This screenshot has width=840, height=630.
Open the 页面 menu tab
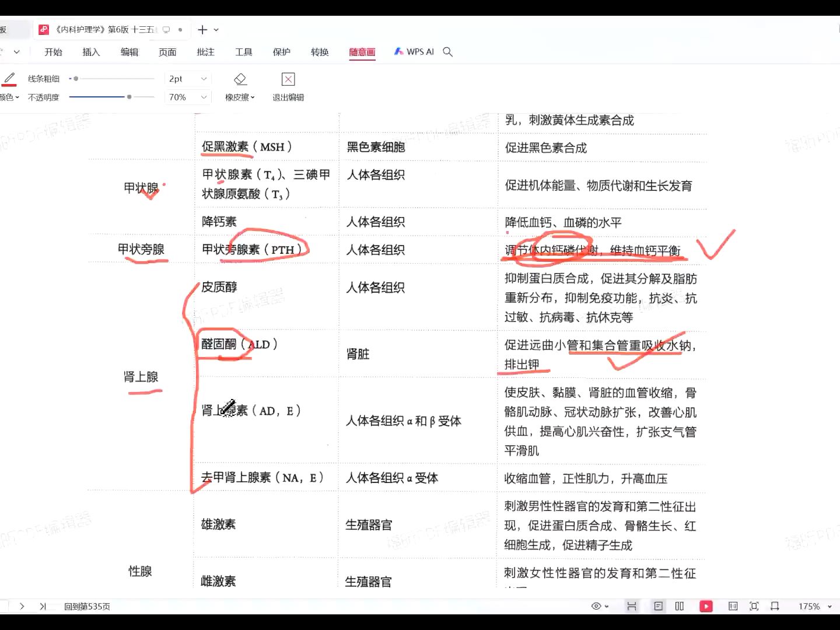pyautogui.click(x=167, y=52)
